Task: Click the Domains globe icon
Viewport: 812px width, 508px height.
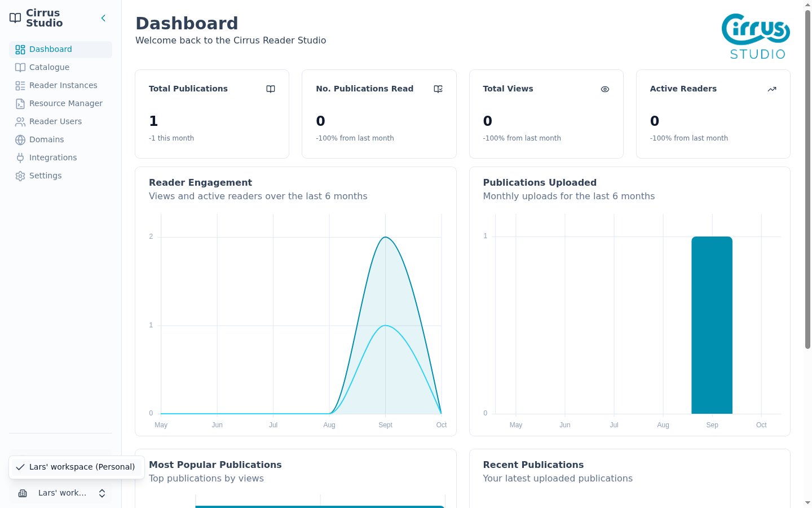Action: click(x=20, y=140)
